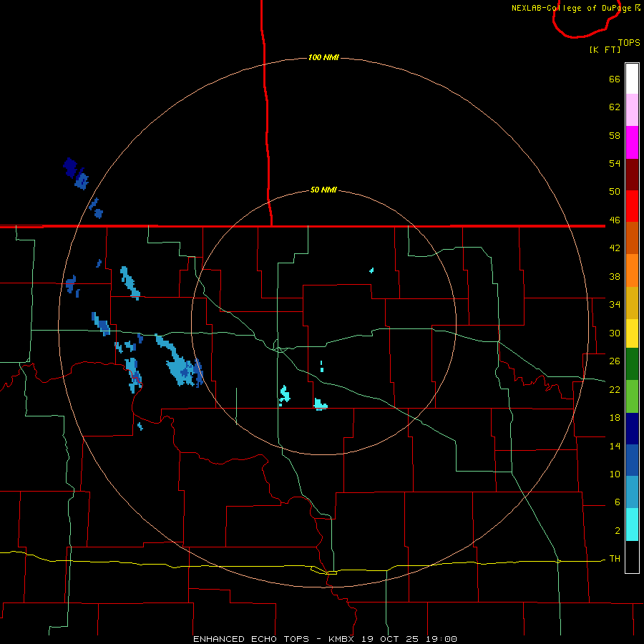
Task: Click the dark green 26 kft legend swatch
Action: pyautogui.click(x=632, y=364)
